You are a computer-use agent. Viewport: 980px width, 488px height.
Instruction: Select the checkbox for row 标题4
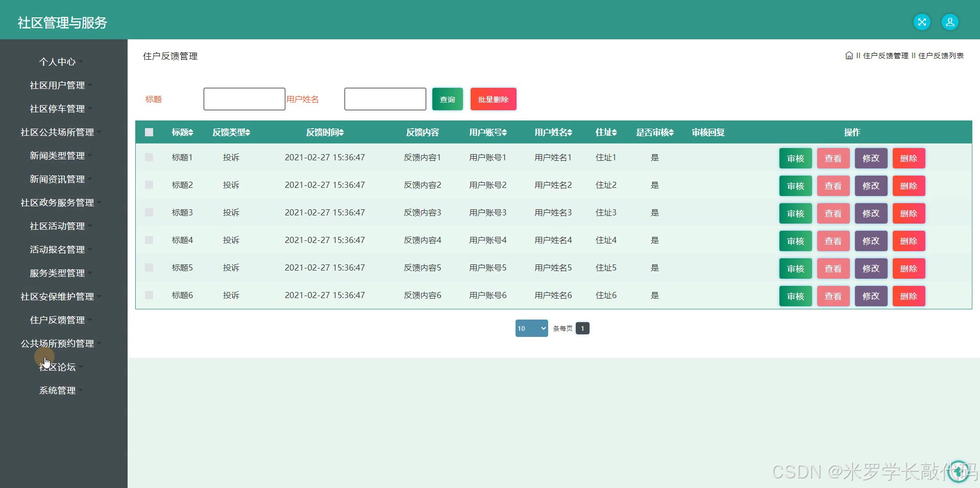click(149, 240)
